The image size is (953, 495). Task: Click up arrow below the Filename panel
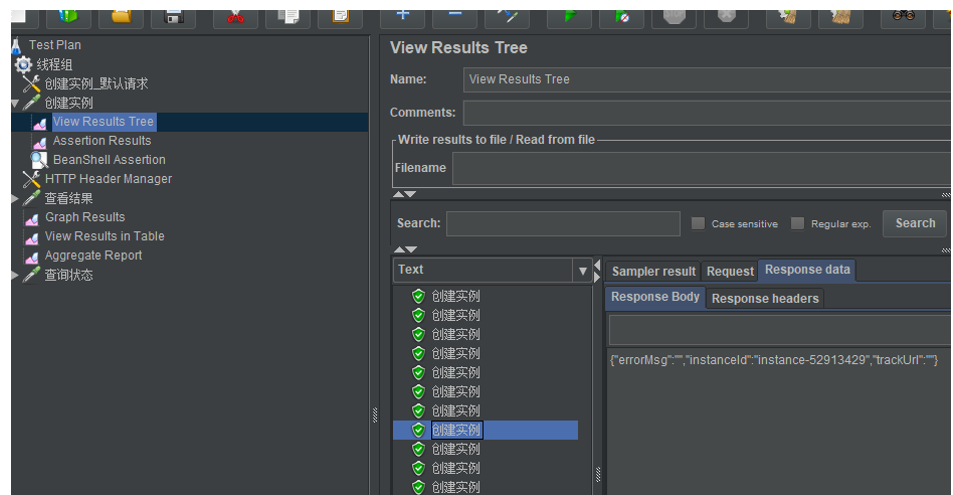point(398,194)
